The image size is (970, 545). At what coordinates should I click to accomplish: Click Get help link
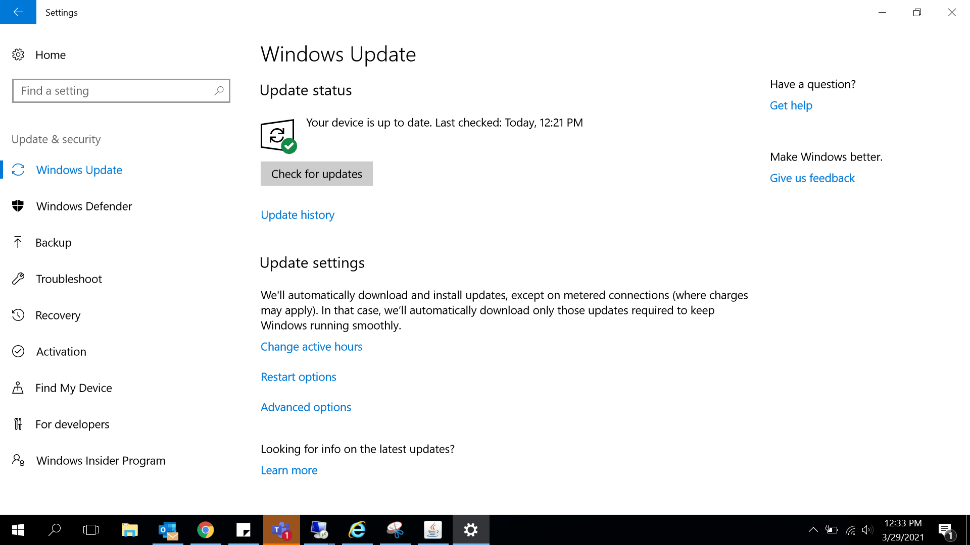point(791,105)
